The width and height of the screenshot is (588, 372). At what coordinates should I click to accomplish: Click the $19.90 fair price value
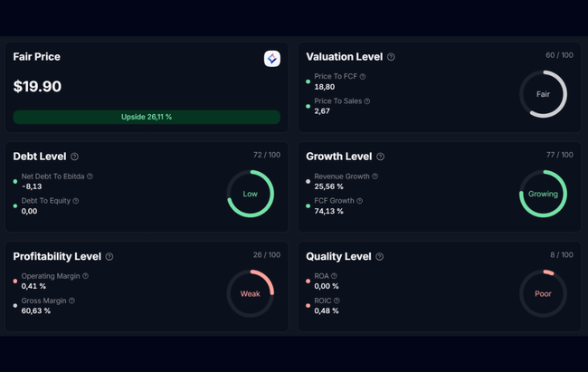point(37,87)
